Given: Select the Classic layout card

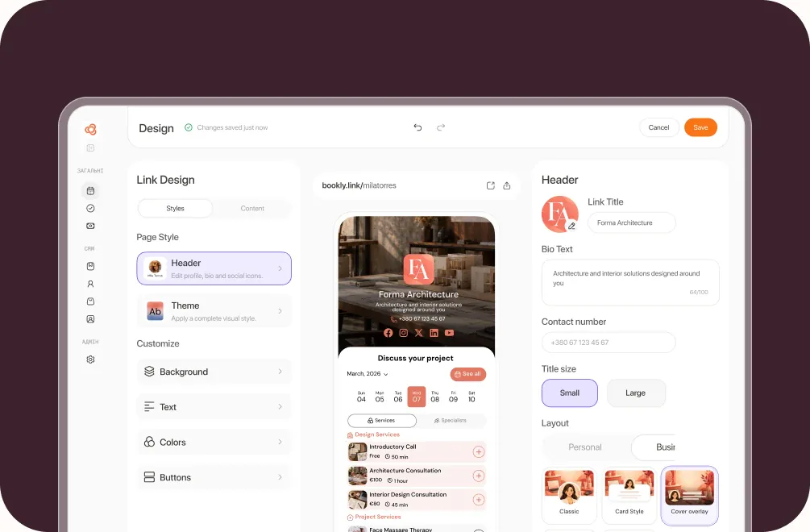Looking at the screenshot, I should [x=569, y=495].
